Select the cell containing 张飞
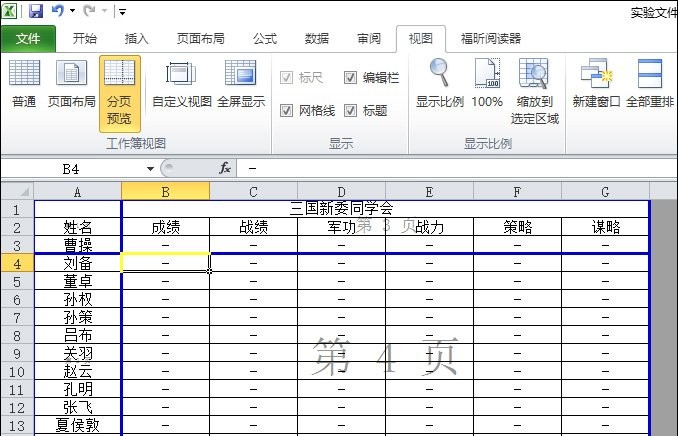This screenshot has height=436, width=678. point(77,407)
